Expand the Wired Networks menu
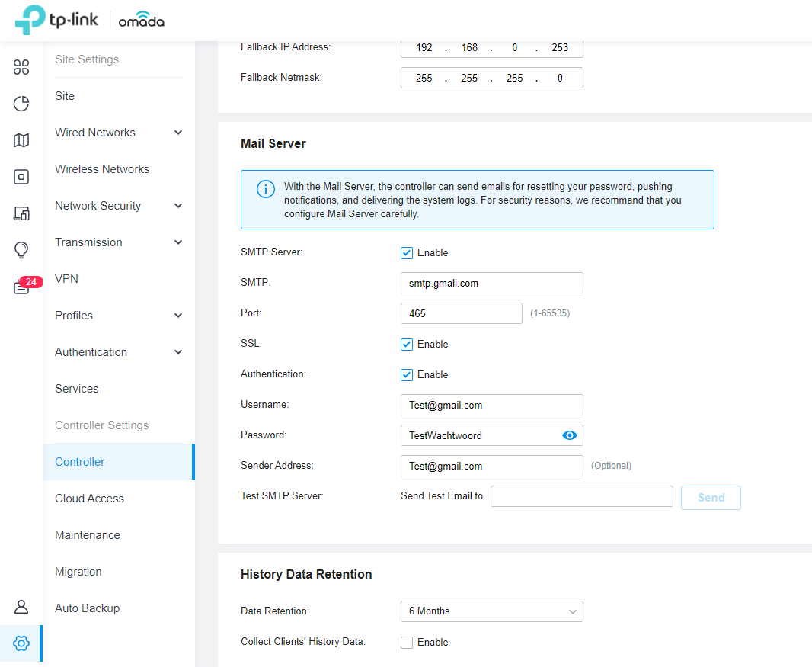 tap(119, 133)
